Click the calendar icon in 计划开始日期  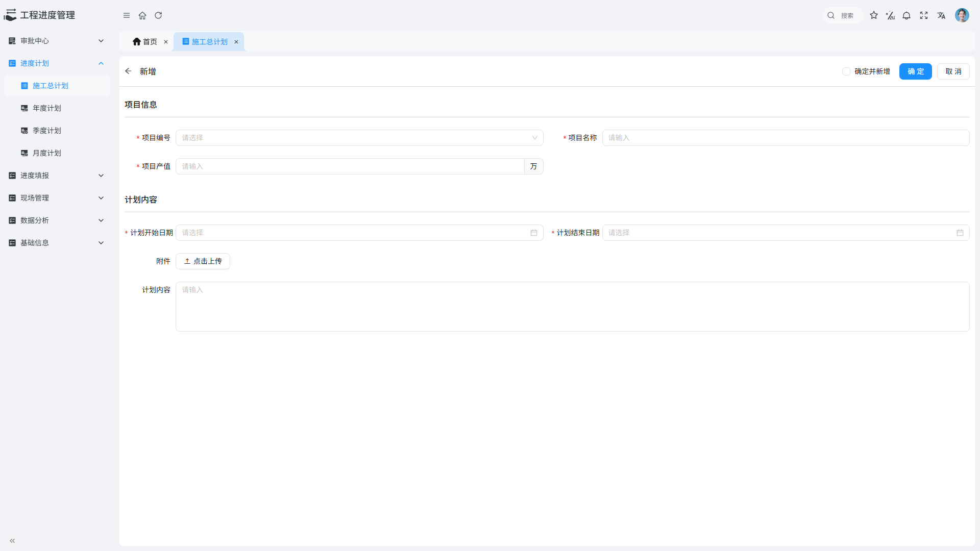(x=534, y=233)
